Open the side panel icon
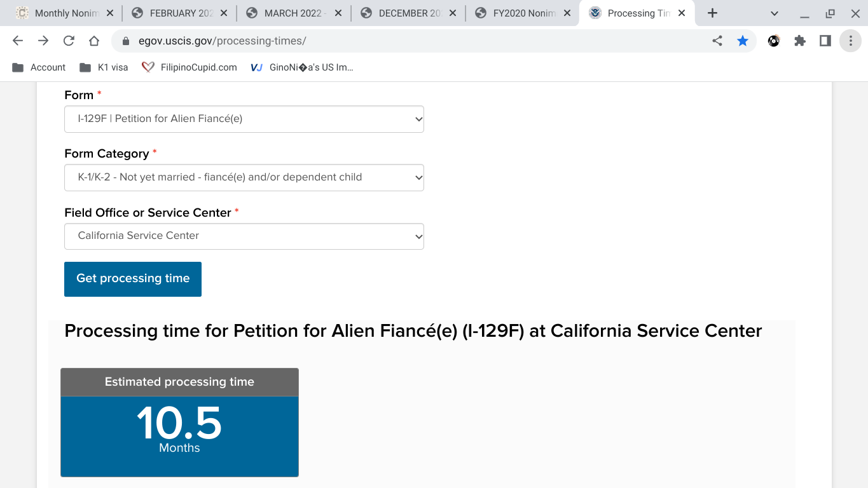 (825, 41)
